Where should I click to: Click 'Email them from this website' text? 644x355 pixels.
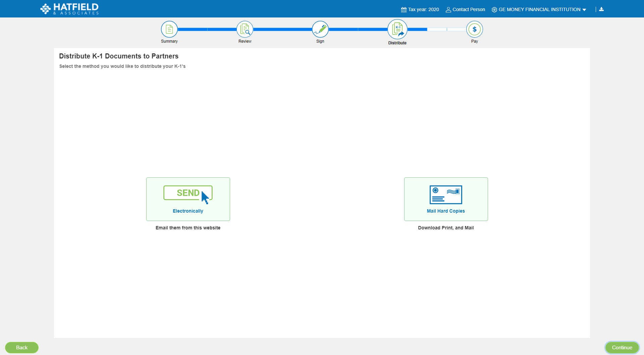tap(188, 228)
